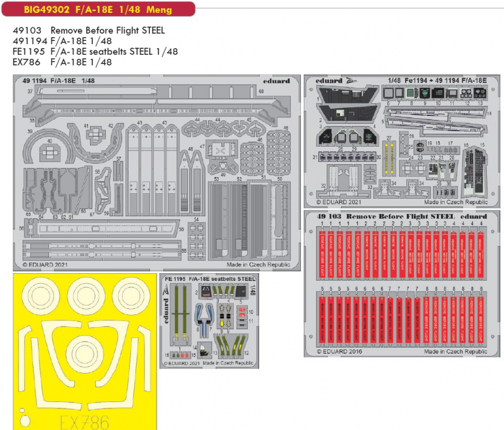Click the large EX786 lettering on the yellow sheet
The image size is (504, 430).
tap(84, 422)
